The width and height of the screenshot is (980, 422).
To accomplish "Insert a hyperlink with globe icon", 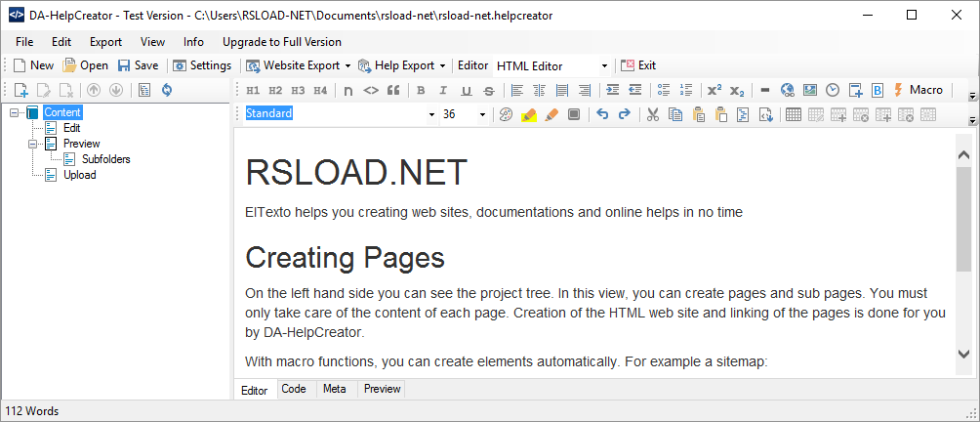I will [x=788, y=91].
